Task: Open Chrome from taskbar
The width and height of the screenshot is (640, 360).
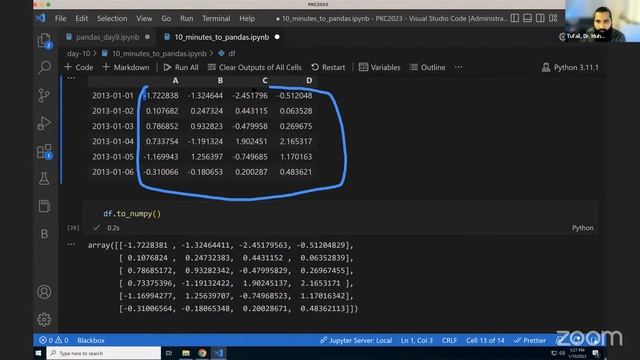Action: [x=202, y=353]
